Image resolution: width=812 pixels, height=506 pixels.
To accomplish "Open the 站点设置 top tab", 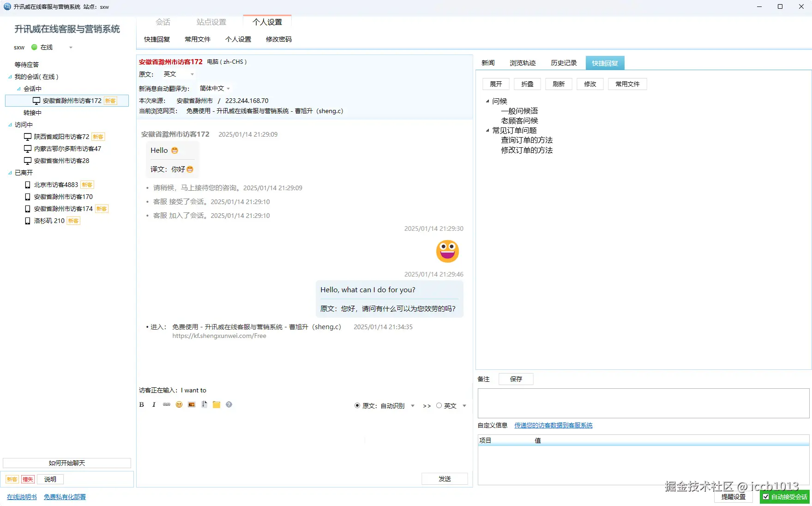I will [x=211, y=22].
